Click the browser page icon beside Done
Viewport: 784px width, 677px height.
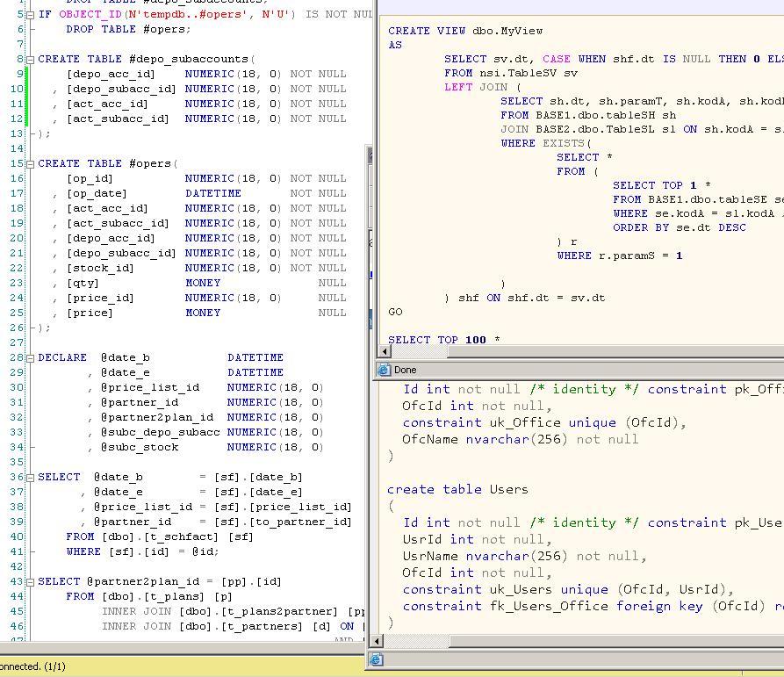(384, 370)
